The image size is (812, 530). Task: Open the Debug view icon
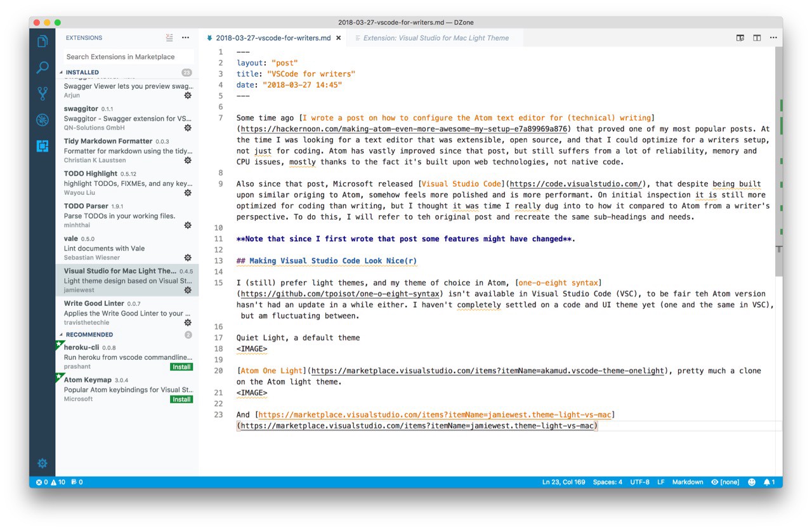[x=43, y=120]
